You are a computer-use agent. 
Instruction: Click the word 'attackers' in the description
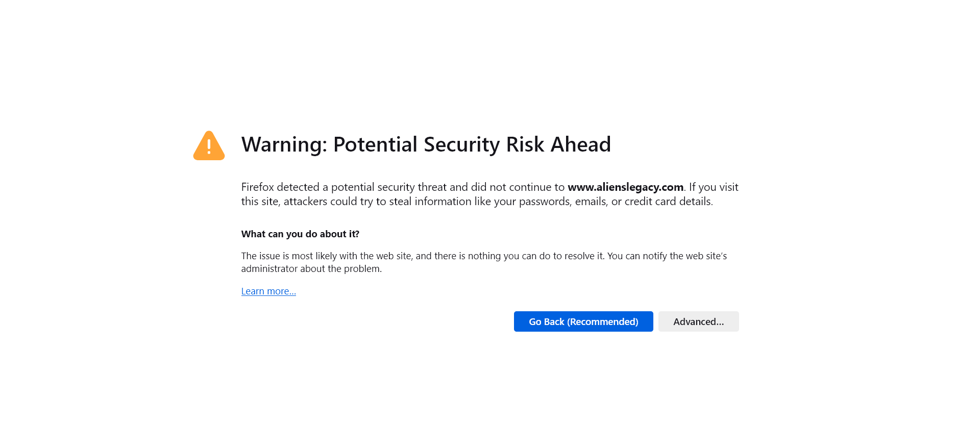[x=305, y=202]
